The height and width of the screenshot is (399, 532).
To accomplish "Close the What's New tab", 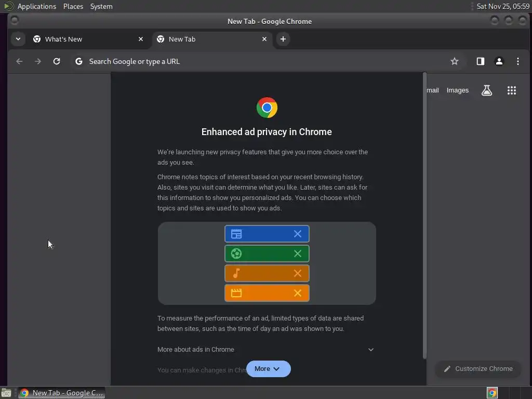I will pyautogui.click(x=141, y=39).
